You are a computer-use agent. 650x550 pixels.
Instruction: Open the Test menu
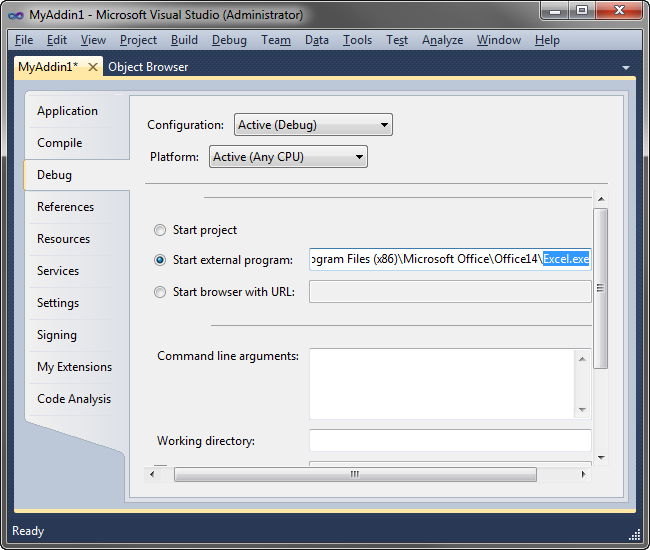(397, 40)
